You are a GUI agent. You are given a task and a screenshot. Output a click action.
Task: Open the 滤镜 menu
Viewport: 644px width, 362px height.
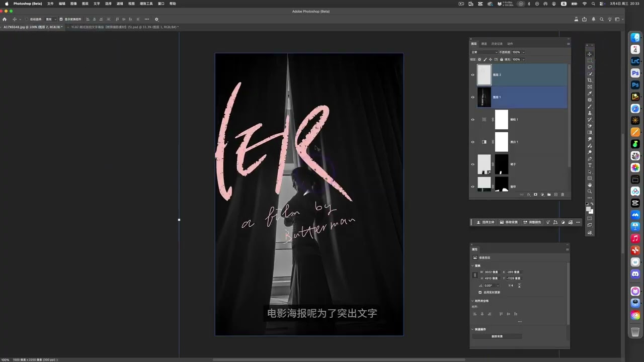coord(120,4)
